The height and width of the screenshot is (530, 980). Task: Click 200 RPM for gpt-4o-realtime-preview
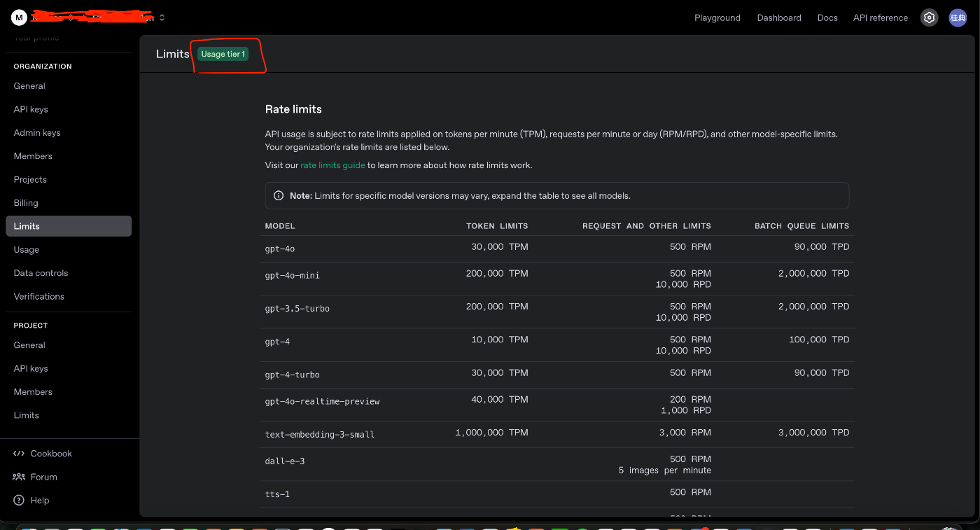tap(690, 399)
